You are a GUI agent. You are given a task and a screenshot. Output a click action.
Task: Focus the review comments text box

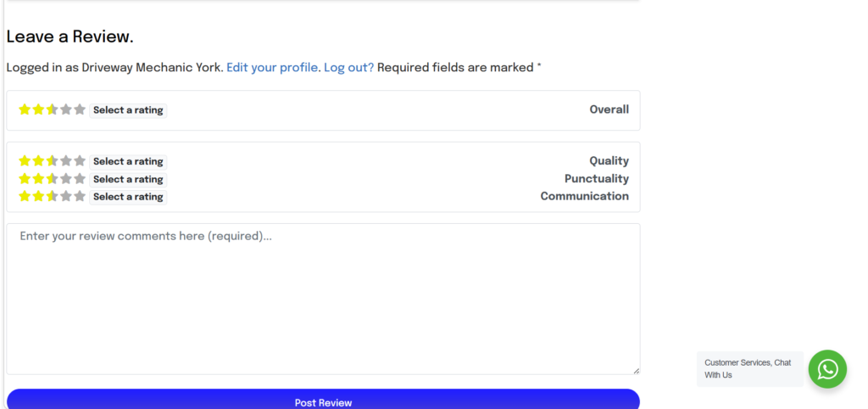[x=322, y=297]
